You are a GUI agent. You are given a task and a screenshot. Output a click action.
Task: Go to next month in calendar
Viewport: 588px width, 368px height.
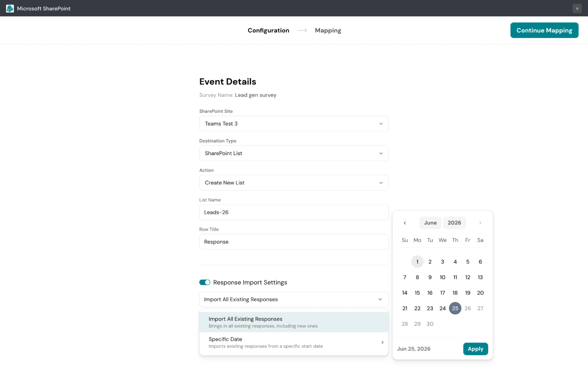tap(480, 223)
